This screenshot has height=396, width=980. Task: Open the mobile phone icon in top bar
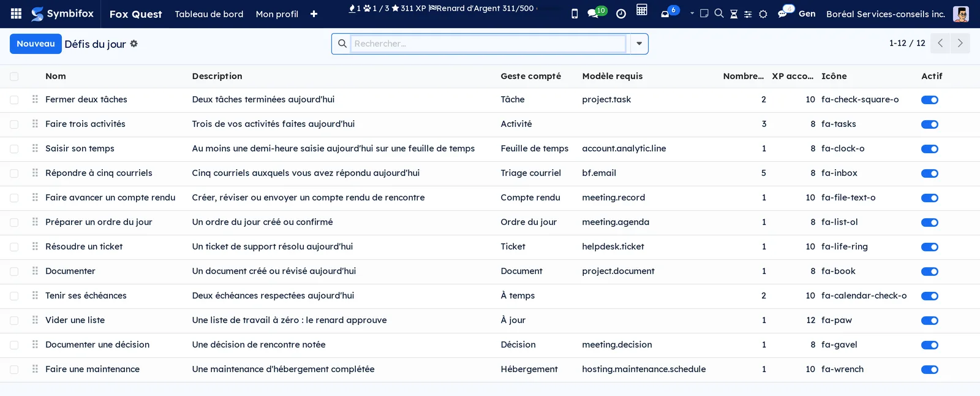click(575, 13)
